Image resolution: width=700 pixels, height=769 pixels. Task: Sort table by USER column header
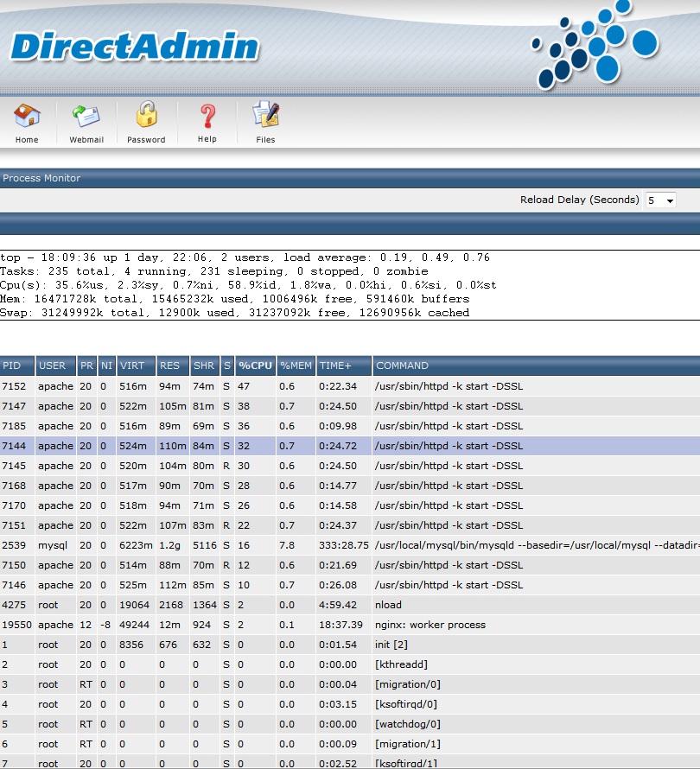click(x=55, y=365)
